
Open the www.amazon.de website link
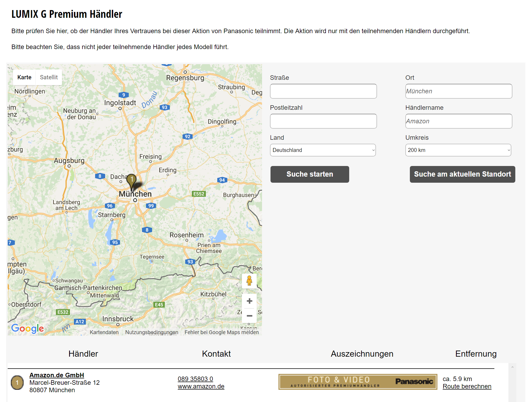pos(201,386)
